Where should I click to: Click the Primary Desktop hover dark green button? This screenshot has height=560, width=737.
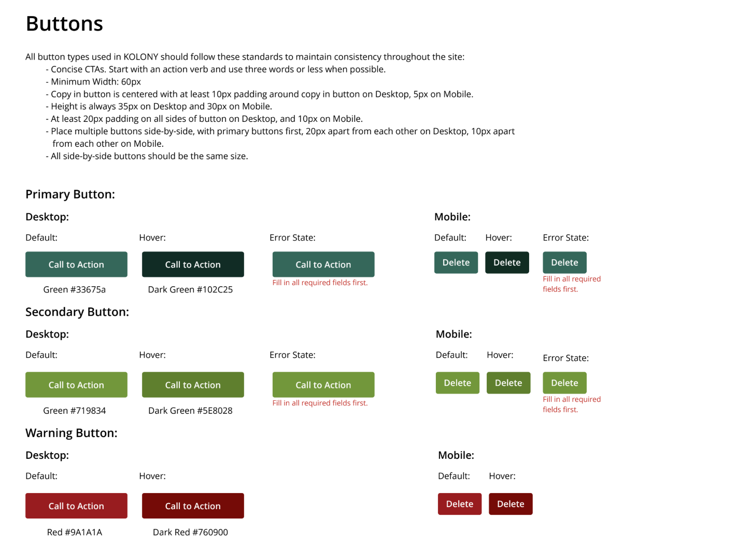click(193, 264)
